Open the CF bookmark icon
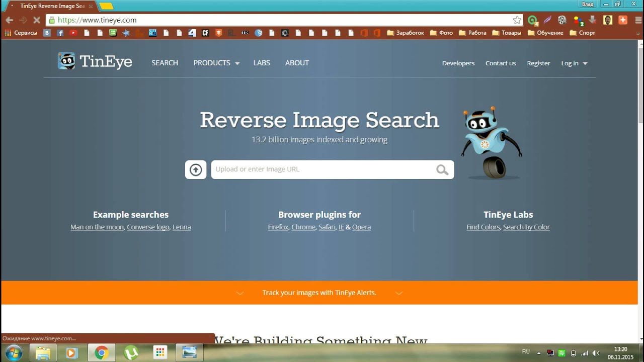Viewport: 644px width, 362px height. pyautogui.click(x=205, y=33)
